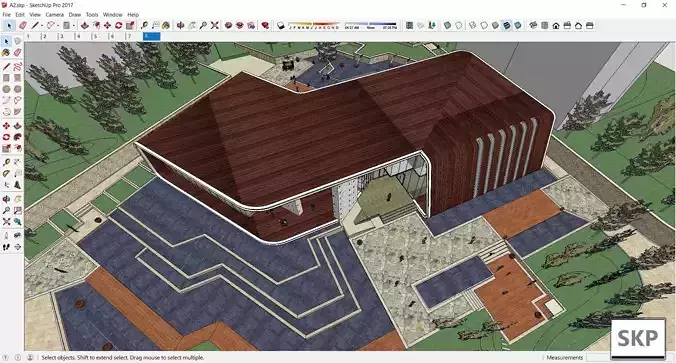Select the Section Plane tool

point(17,247)
